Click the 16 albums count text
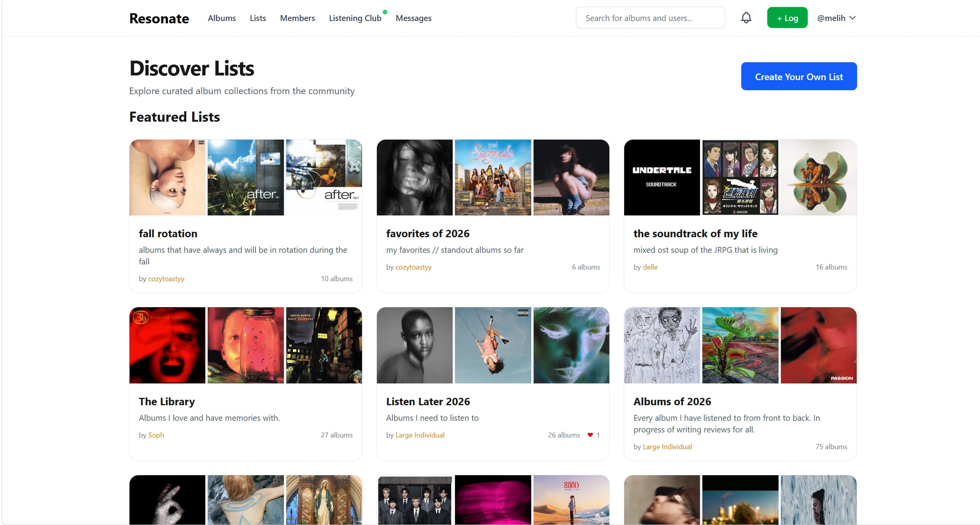Screen dimensions: 980x525 click(831, 267)
